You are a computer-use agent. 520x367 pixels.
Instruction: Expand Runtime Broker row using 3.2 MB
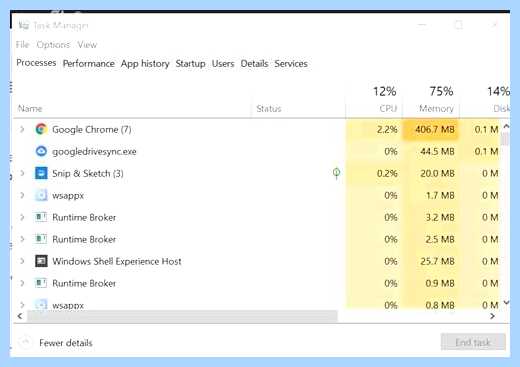coord(22,217)
